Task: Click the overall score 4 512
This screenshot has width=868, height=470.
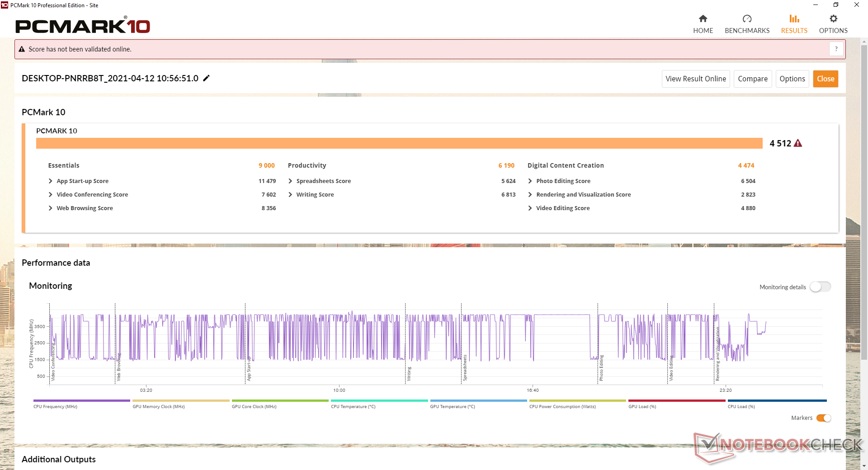Action: pyautogui.click(x=780, y=143)
